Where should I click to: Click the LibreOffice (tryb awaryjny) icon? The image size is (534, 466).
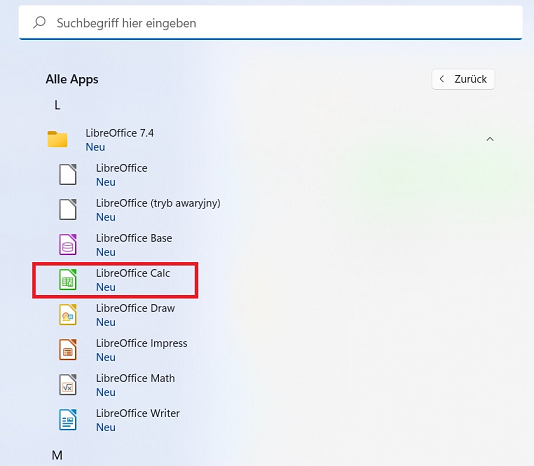click(x=68, y=209)
